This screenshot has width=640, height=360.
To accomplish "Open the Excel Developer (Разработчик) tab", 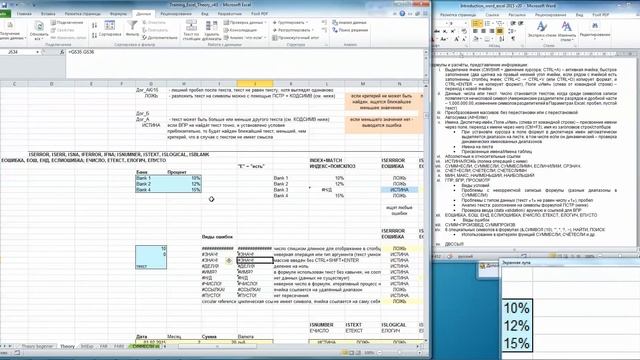I will 229,14.
